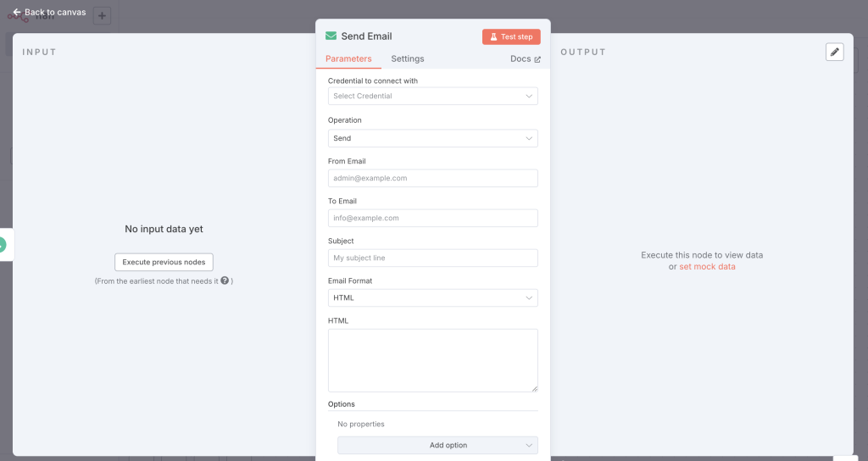868x461 pixels.
Task: Click Execute previous nodes button
Action: [x=164, y=263]
